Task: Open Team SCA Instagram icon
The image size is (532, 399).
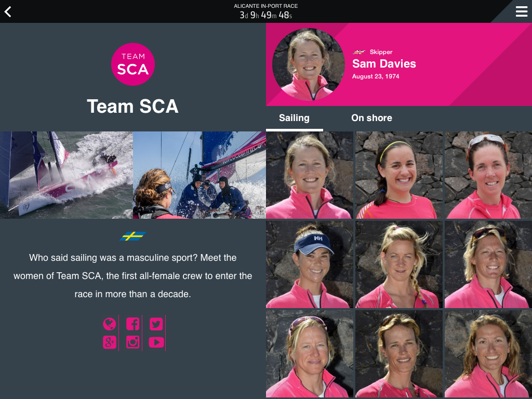Action: (132, 342)
